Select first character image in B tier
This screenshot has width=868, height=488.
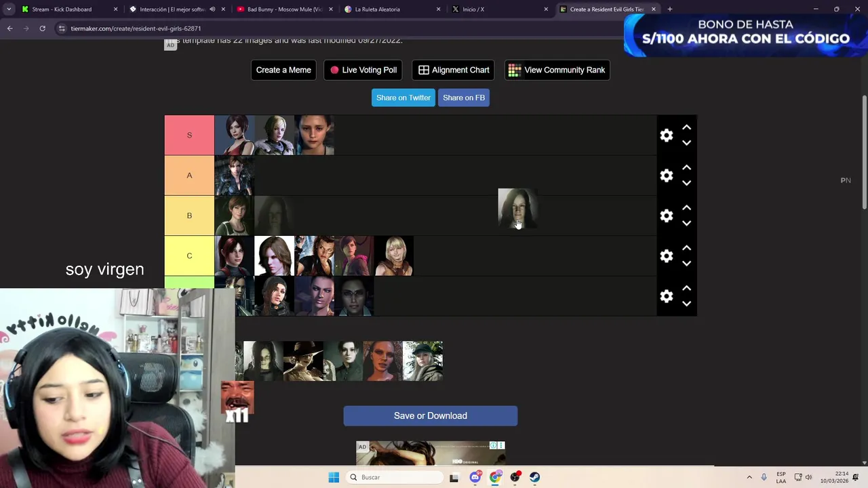[235, 216]
